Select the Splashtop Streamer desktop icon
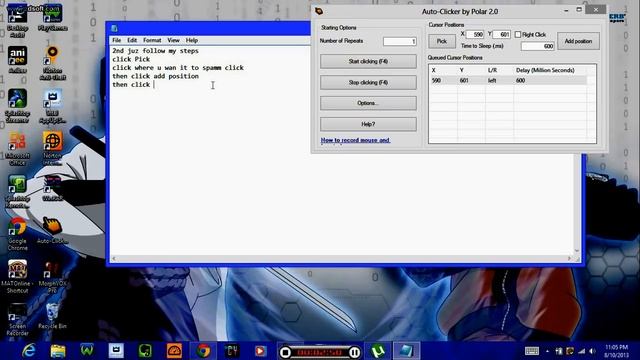The height and width of the screenshot is (360, 640). (x=17, y=106)
